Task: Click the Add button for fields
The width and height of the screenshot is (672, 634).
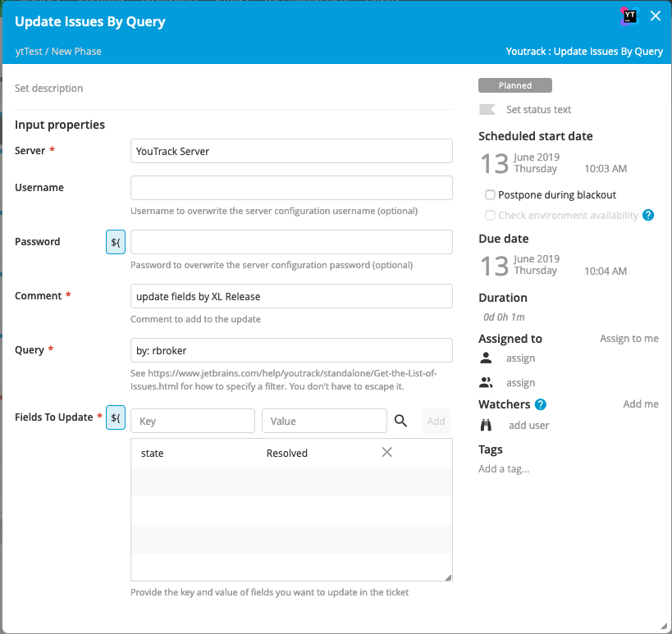Action: 437,421
